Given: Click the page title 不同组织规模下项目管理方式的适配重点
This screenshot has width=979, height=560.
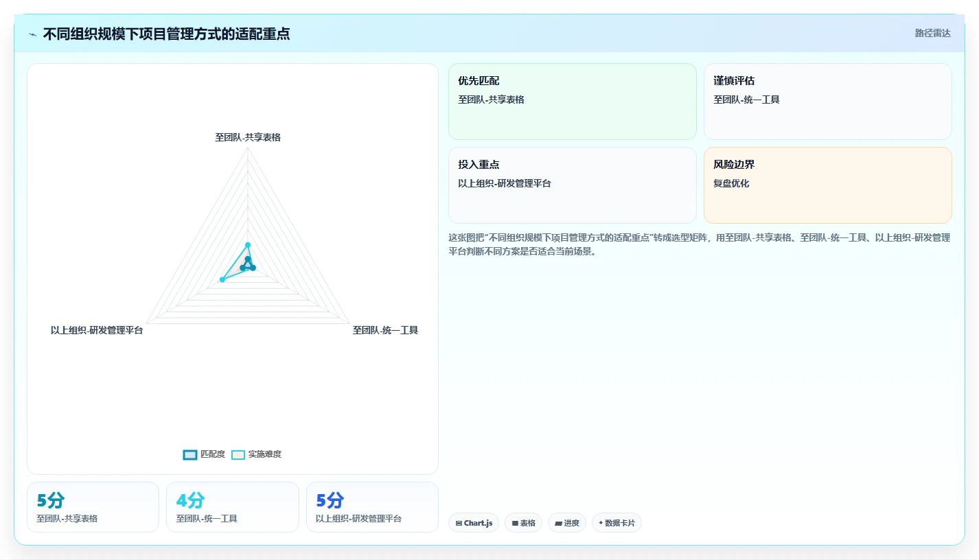Looking at the screenshot, I should pos(166,34).
